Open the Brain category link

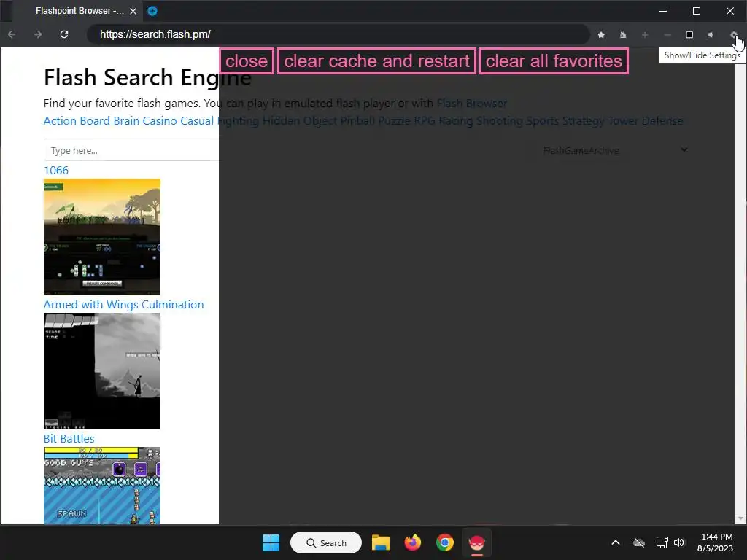coord(126,121)
